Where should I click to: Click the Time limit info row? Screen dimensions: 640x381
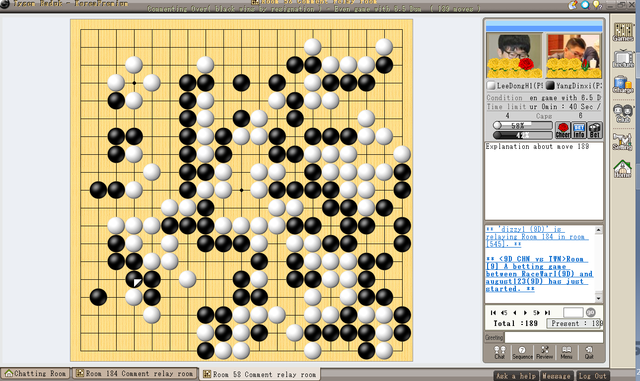pyautogui.click(x=544, y=107)
